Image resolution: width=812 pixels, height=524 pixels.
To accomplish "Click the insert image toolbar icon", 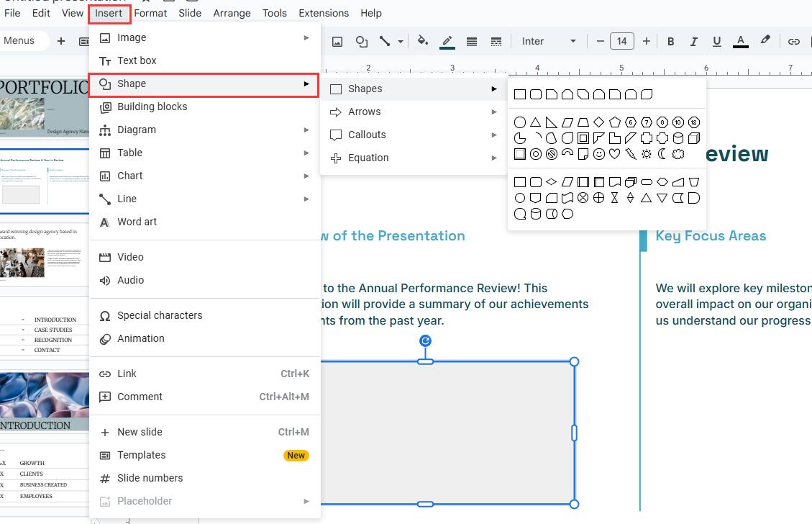I will click(x=337, y=42).
